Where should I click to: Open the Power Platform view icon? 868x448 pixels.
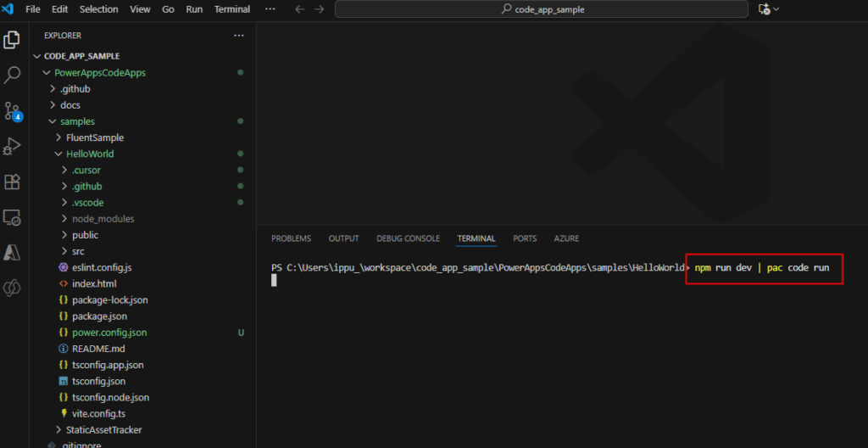pyautogui.click(x=12, y=287)
